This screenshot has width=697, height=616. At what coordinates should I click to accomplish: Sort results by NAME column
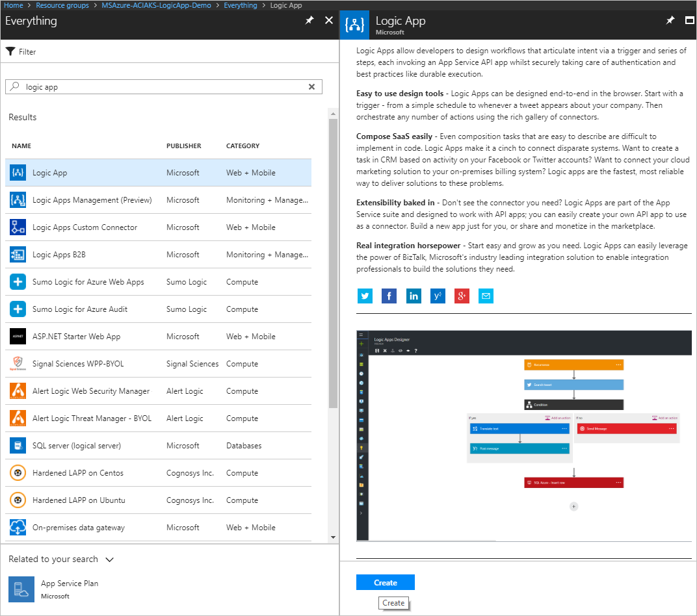[21, 146]
